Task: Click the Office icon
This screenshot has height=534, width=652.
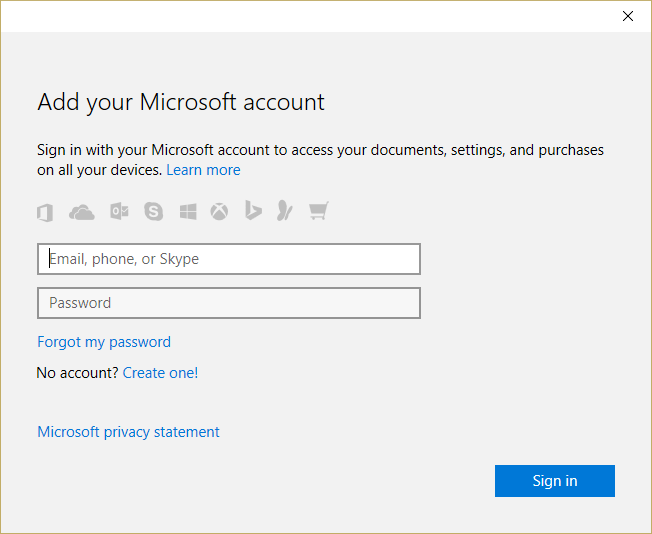Action: tap(45, 212)
